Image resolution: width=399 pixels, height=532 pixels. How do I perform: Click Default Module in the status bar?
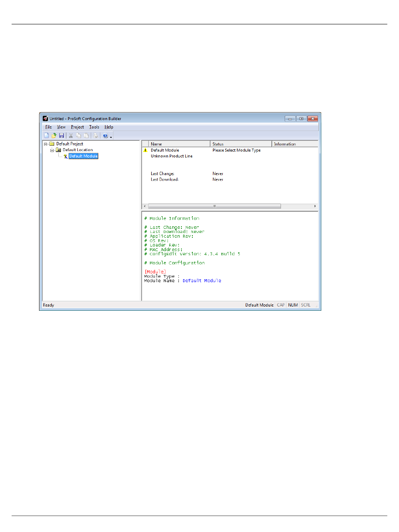click(x=259, y=305)
